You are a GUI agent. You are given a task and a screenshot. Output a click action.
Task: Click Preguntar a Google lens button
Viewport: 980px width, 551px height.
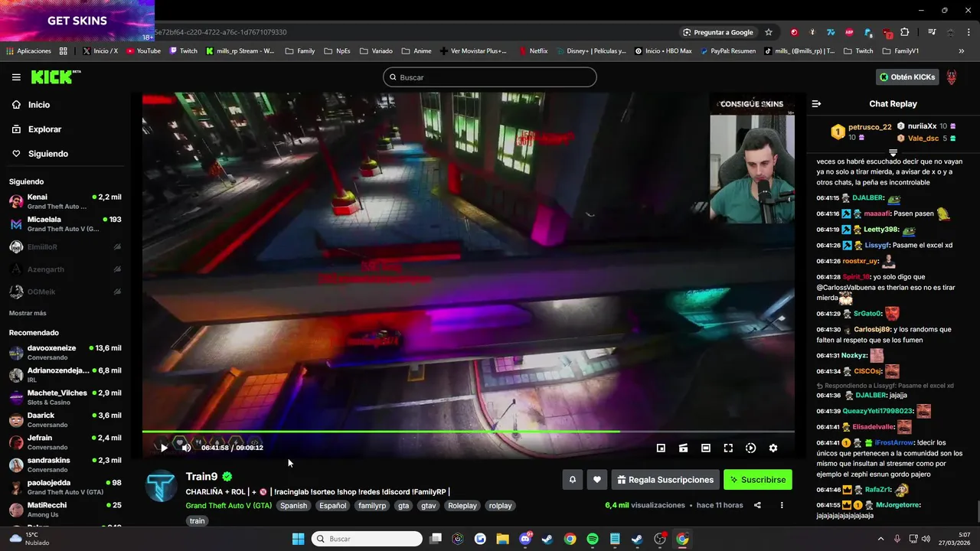pyautogui.click(x=717, y=32)
